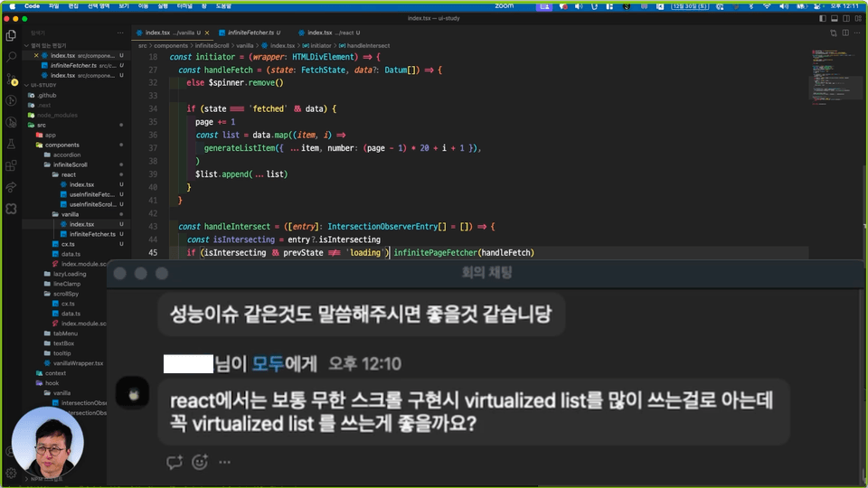Open the clover-shaped activity bar icon
The height and width of the screenshot is (488, 868).
(11, 209)
